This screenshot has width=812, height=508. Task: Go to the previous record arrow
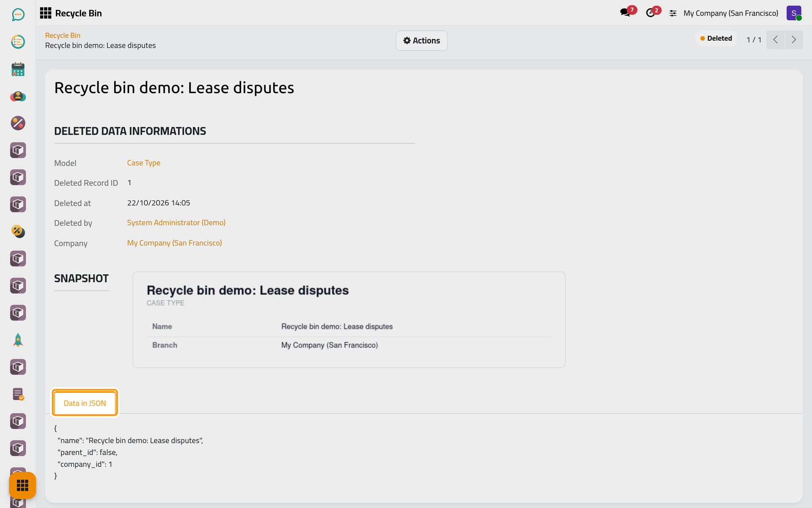[x=776, y=40]
